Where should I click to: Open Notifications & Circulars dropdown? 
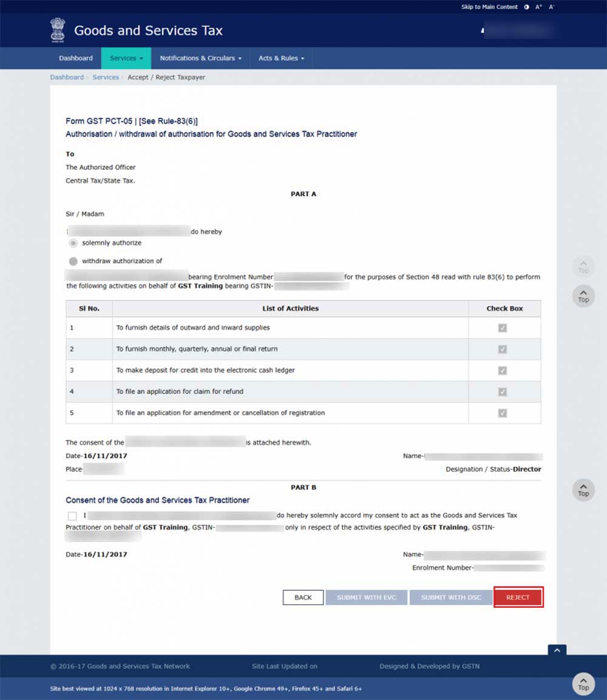(200, 58)
